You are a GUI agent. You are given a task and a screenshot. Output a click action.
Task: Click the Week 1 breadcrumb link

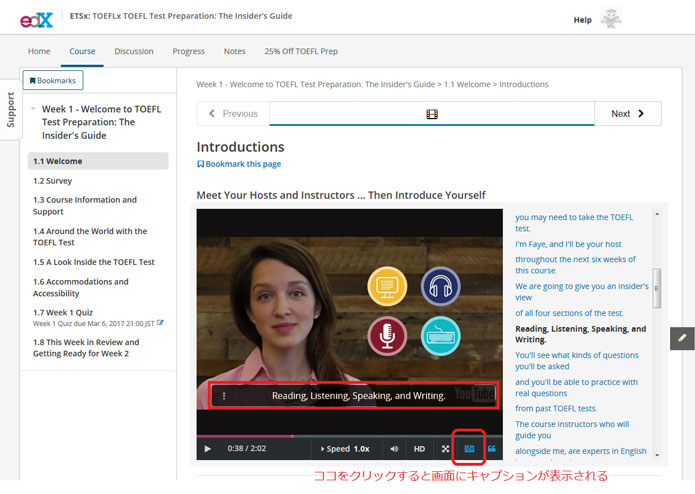(316, 84)
